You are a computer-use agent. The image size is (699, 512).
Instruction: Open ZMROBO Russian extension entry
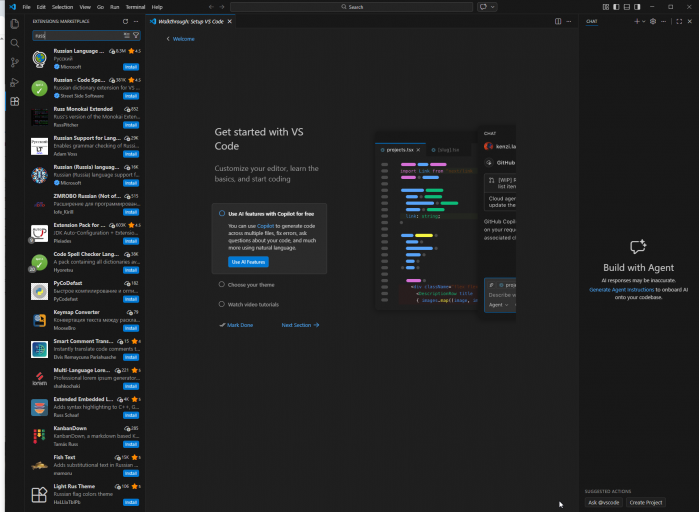coord(86,204)
